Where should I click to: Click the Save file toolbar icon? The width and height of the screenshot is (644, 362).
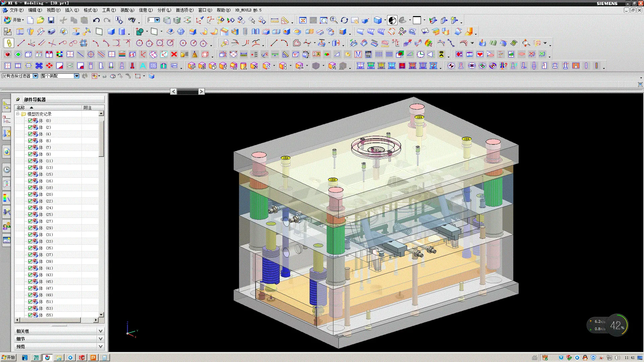pyautogui.click(x=51, y=20)
